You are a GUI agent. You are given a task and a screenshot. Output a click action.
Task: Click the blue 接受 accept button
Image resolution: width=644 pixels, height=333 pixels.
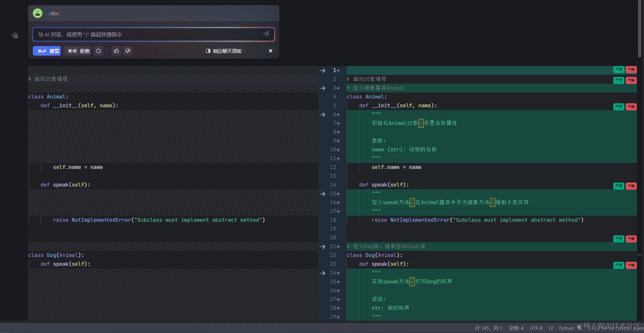tap(47, 51)
